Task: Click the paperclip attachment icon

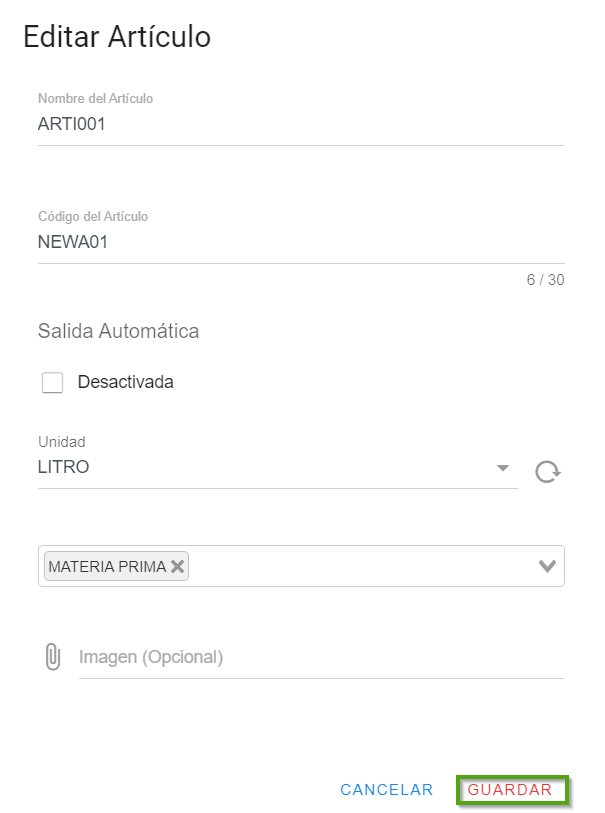Action: [52, 657]
